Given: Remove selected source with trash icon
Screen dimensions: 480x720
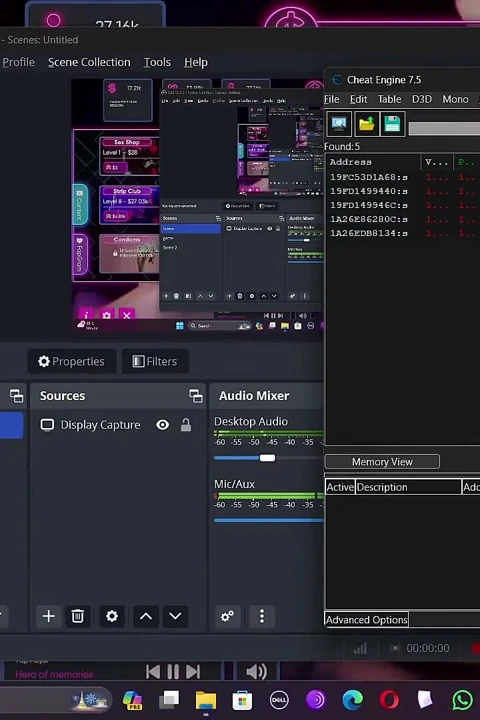Looking at the screenshot, I should [78, 616].
